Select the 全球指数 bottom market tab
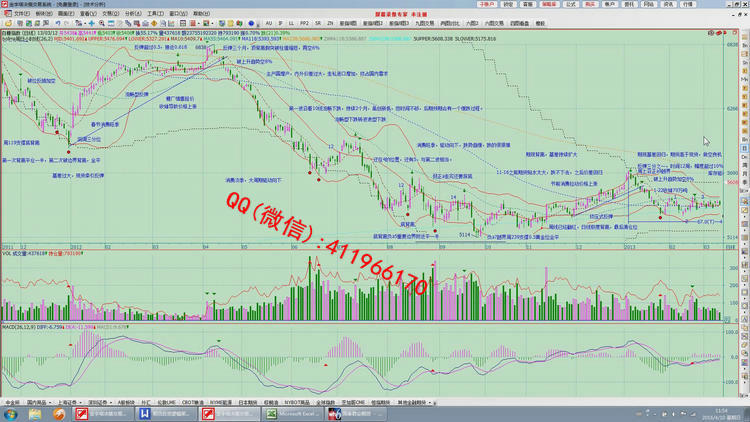Screen dimensions: 750x422 [325, 403]
